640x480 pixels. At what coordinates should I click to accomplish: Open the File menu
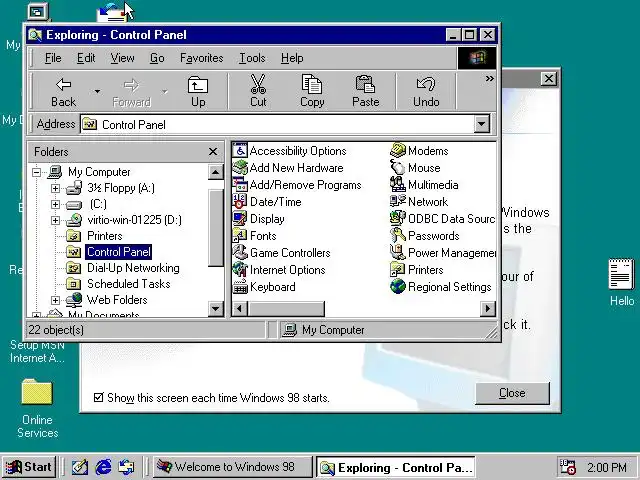click(x=53, y=58)
